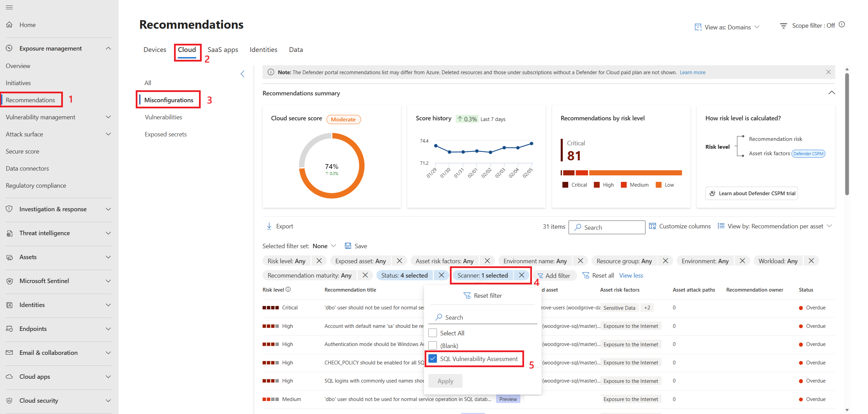The width and height of the screenshot is (868, 414).
Task: Uncheck SQL Vulnerability Assessment checkbox
Action: coord(432,358)
